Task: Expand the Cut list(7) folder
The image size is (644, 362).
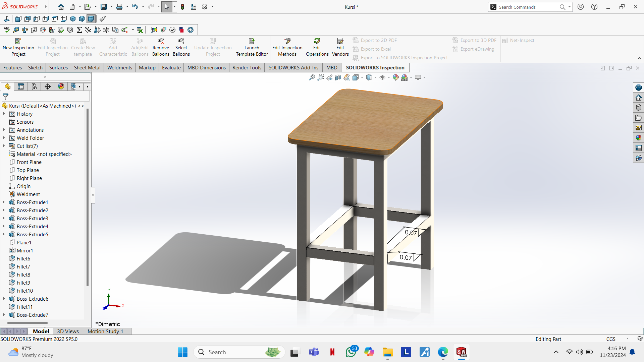Action: coord(4,146)
